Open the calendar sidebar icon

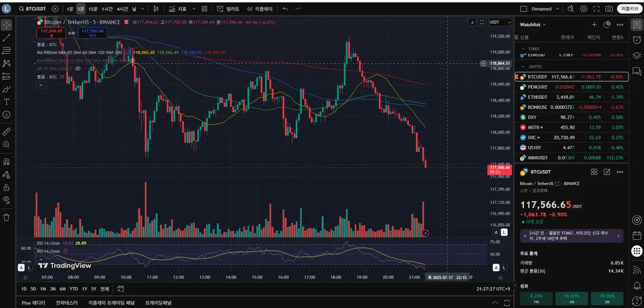pos(636,235)
